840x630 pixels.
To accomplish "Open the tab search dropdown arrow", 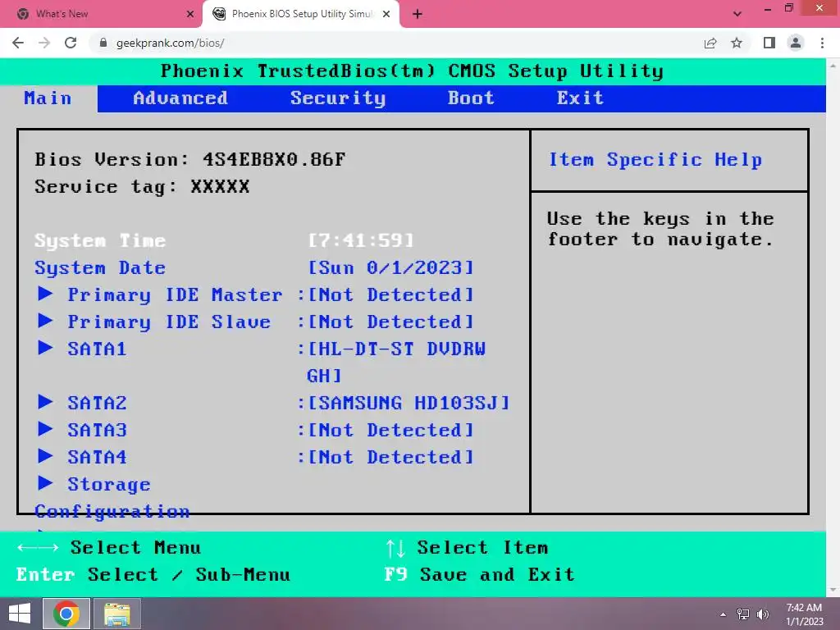I will point(737,14).
